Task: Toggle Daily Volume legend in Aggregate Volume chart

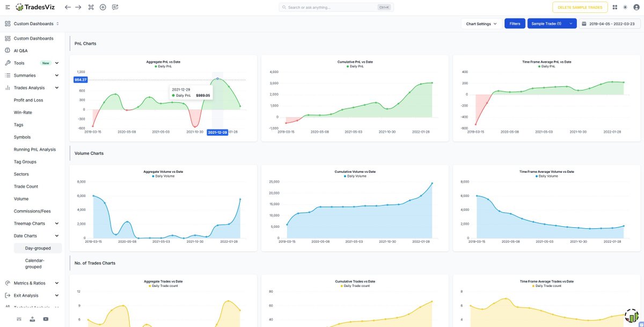Action: click(163, 176)
